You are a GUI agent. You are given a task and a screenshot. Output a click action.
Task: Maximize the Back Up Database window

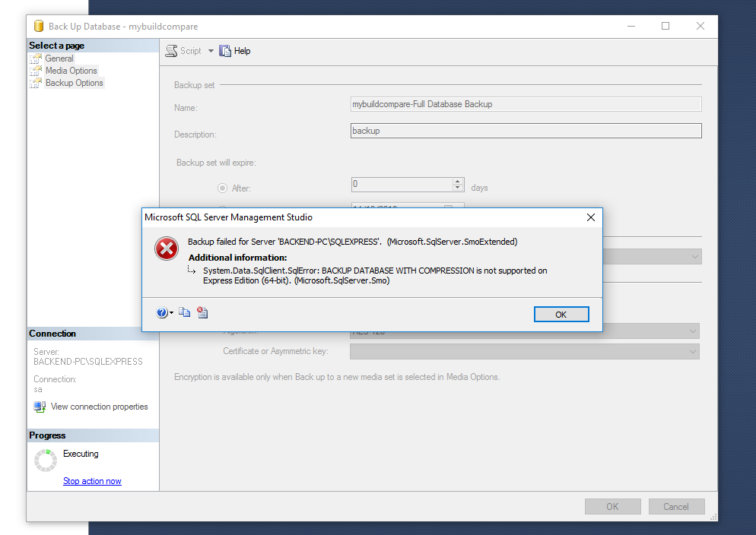(x=665, y=26)
